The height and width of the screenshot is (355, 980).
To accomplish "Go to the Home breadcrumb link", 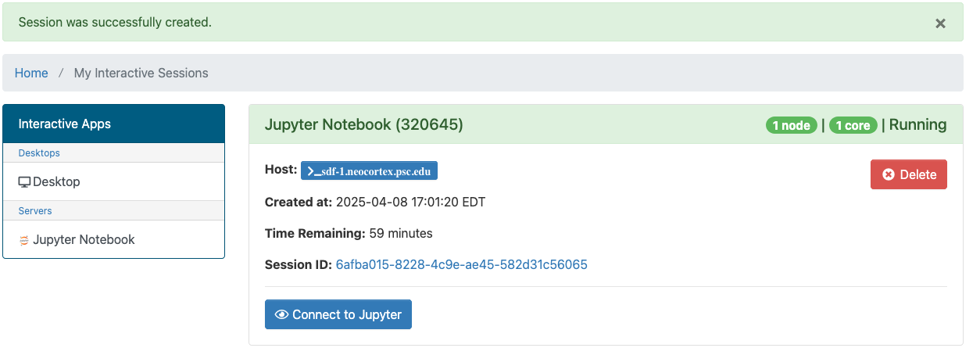I will [31, 73].
